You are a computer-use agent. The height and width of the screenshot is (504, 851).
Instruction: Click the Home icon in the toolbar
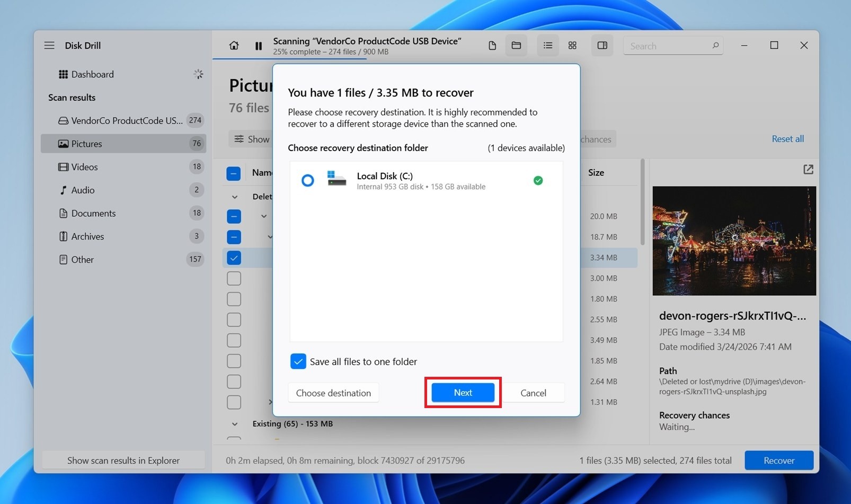(x=234, y=46)
